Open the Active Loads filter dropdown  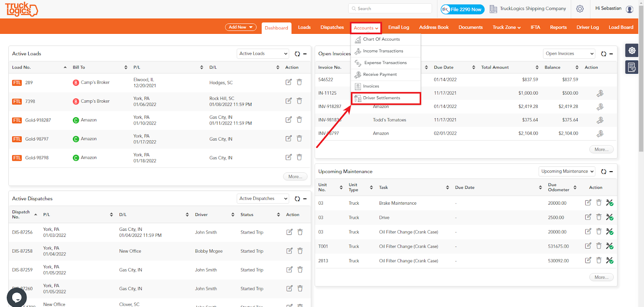[x=263, y=54]
